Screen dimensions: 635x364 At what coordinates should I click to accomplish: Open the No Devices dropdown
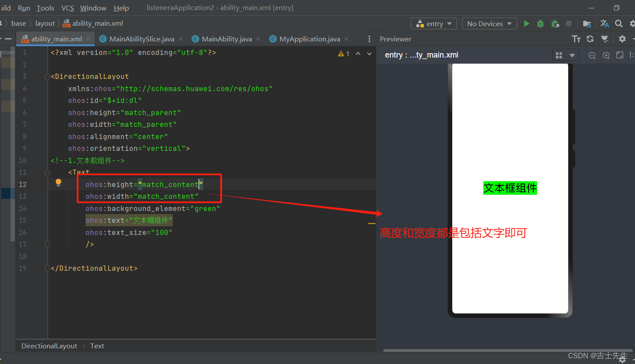pos(489,24)
